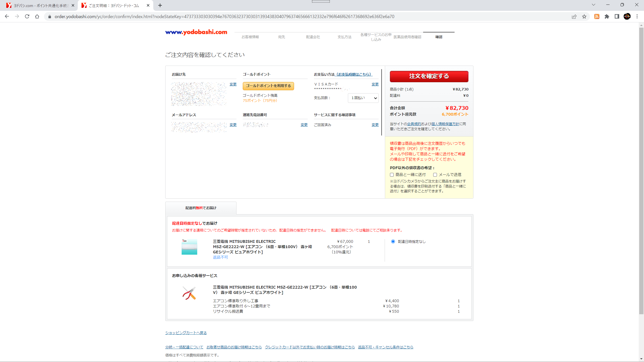Open the 個人情報保護方針 link
Screen dimensions: 644x362
[445, 124]
